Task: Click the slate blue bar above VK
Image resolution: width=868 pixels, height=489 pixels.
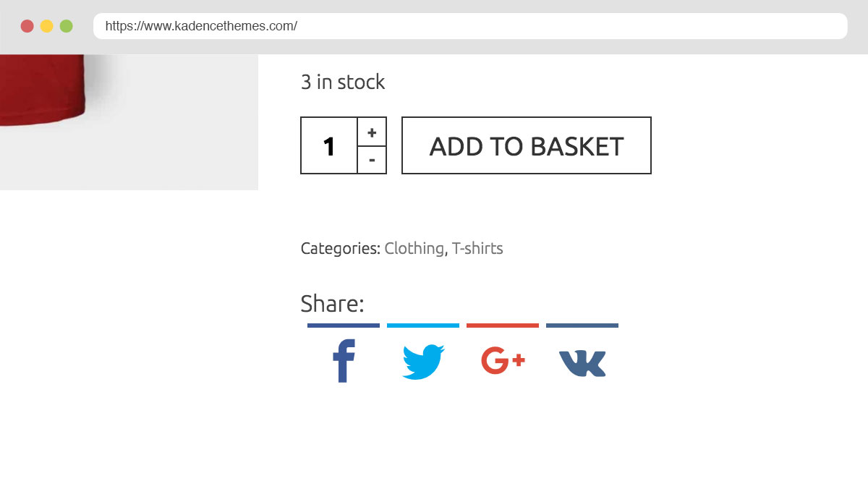Action: [x=582, y=326]
